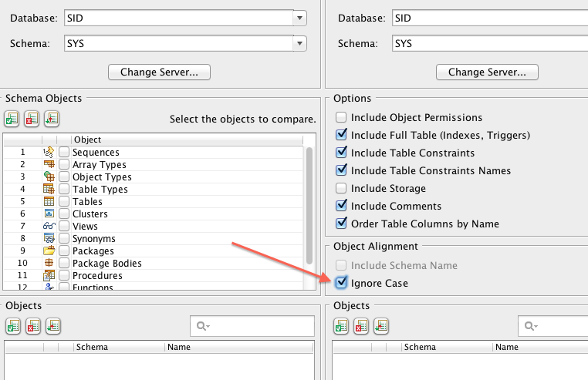
Task: Check the Views object checkbox
Action: (x=64, y=227)
